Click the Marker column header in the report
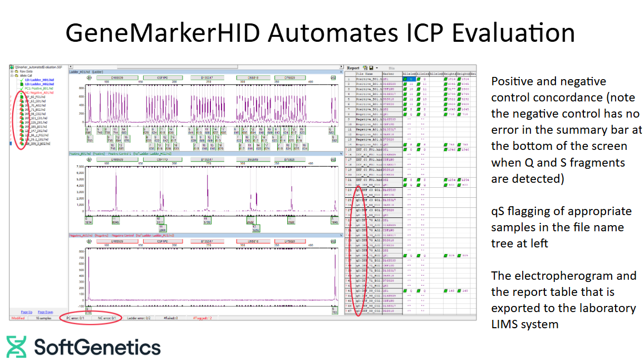 (x=392, y=74)
